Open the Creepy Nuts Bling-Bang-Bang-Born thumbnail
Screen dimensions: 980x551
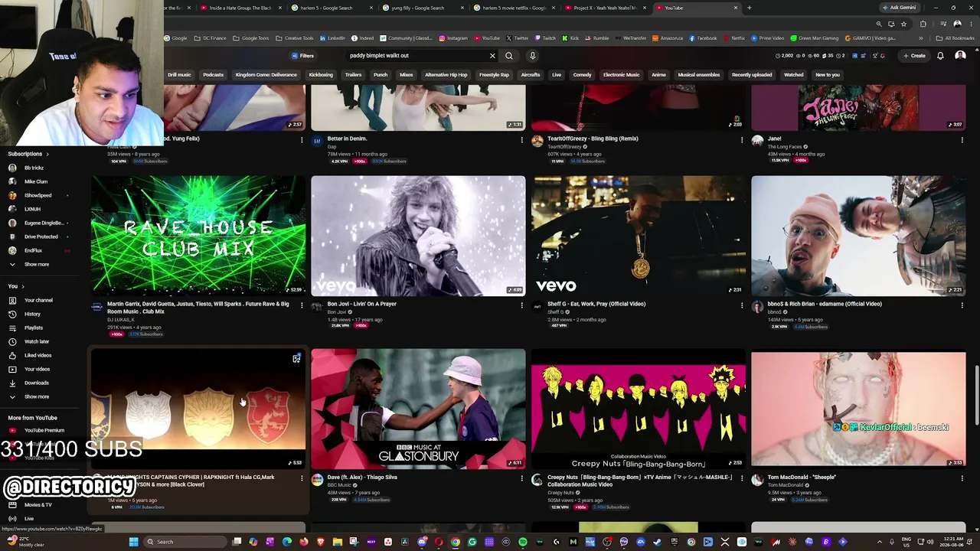639,409
